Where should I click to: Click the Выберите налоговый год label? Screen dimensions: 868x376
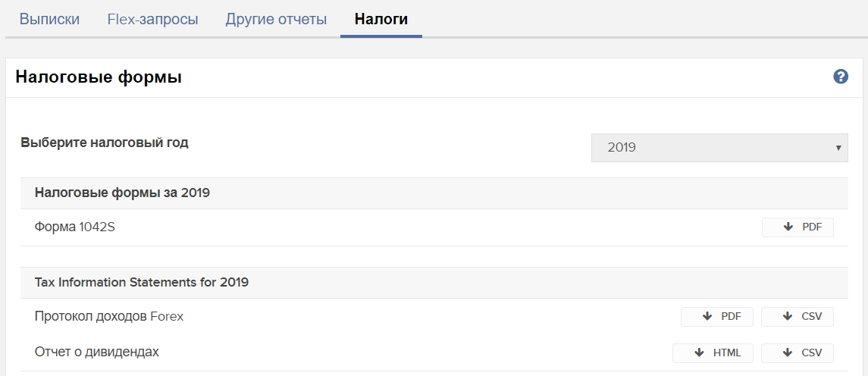click(x=105, y=143)
